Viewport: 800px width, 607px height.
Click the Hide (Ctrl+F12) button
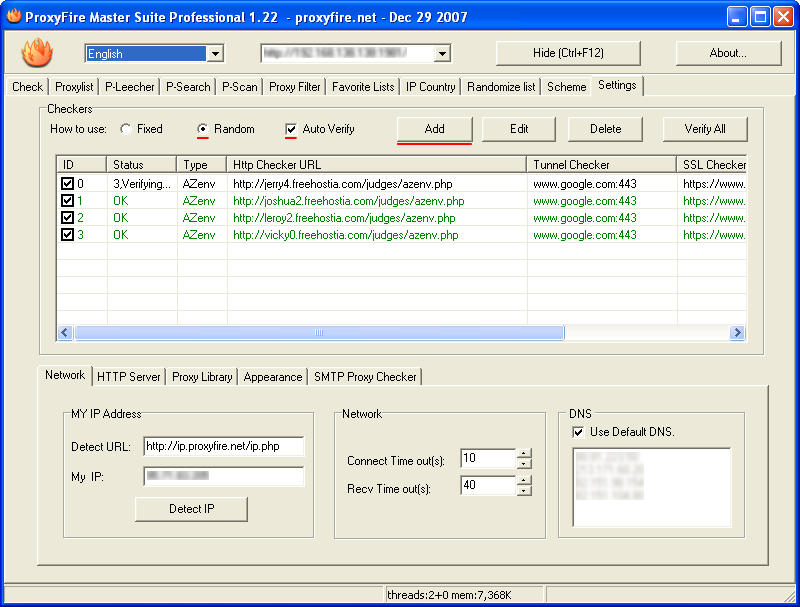(567, 53)
